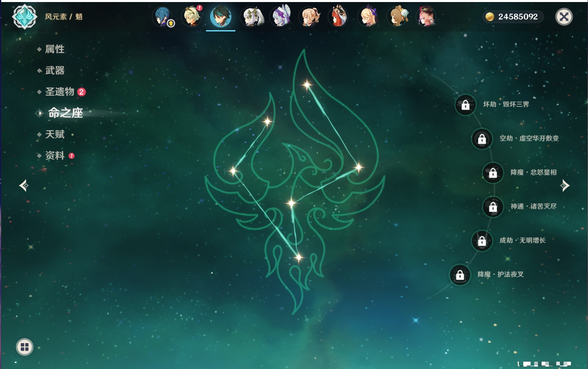Select the blue-haired character portrait with upgrade badge
This screenshot has height=369, width=588.
point(163,17)
